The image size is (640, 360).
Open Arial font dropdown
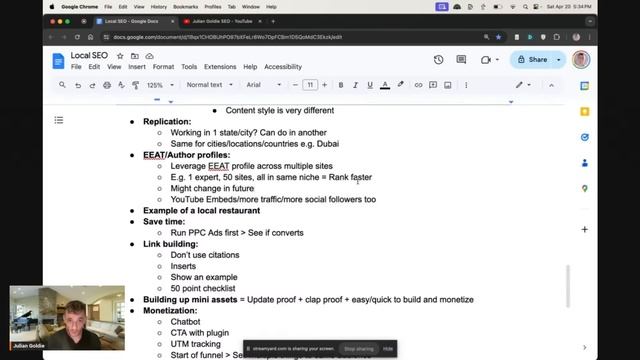point(264,85)
